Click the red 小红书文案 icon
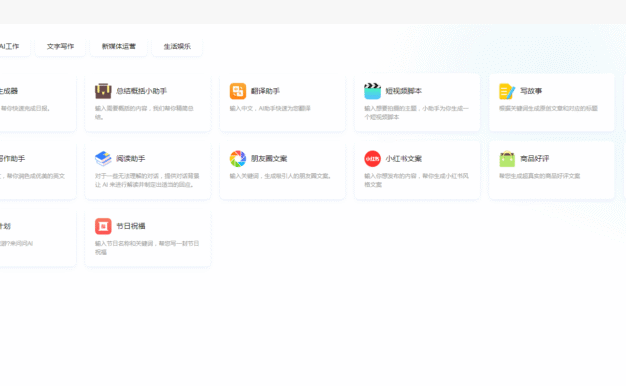The height and width of the screenshot is (386, 626). (x=372, y=158)
